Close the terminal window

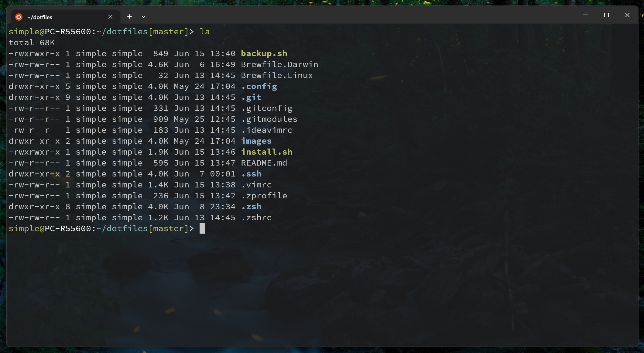(627, 15)
